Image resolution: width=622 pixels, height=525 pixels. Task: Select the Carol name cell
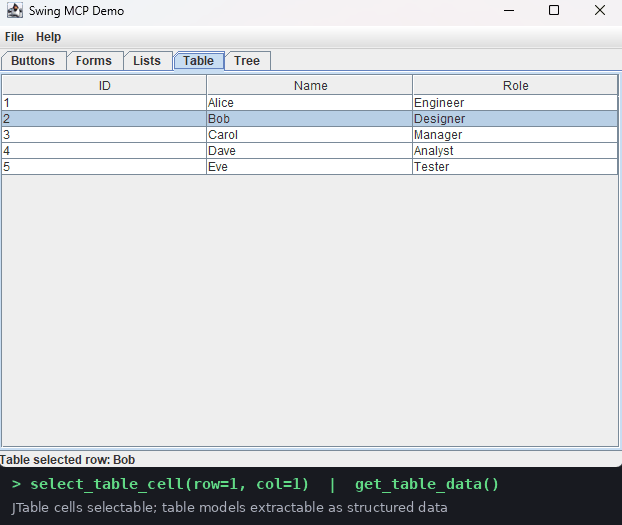309,135
